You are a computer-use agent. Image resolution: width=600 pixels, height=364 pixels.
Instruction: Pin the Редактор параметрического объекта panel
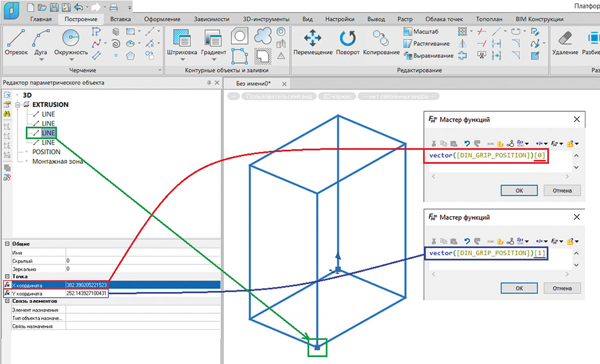(x=209, y=83)
